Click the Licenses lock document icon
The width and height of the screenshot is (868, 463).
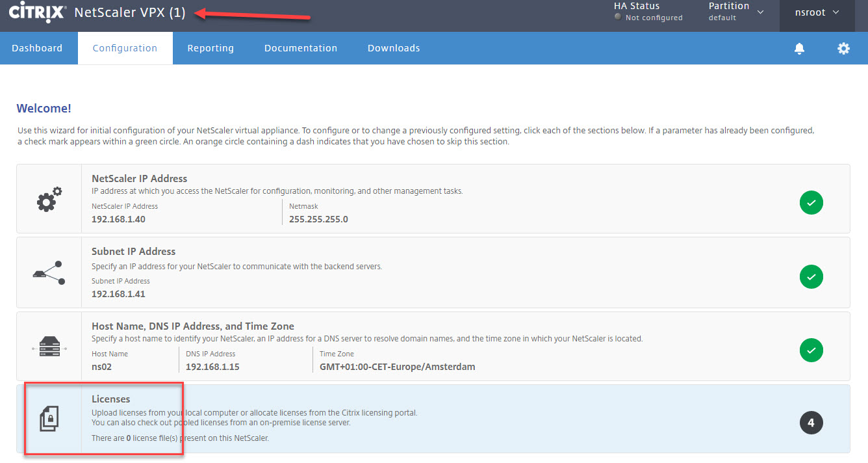tap(49, 419)
